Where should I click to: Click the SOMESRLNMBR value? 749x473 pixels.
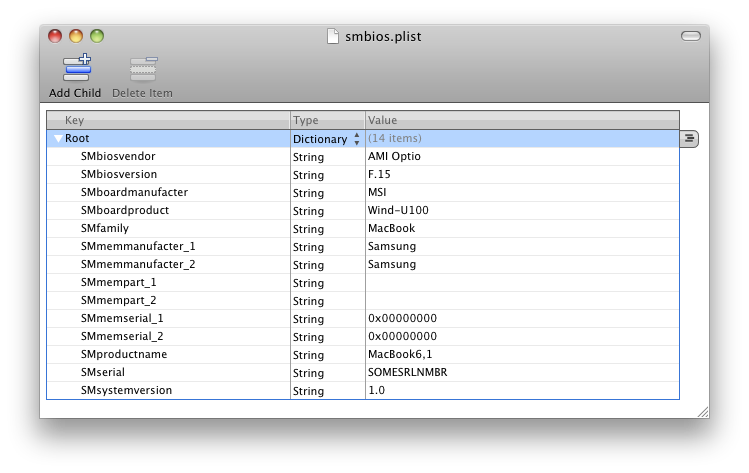coord(407,372)
